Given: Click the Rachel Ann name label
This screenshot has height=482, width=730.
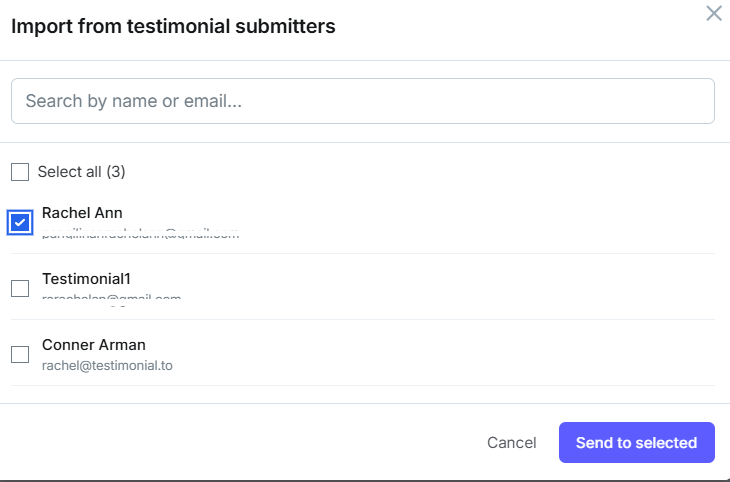Looking at the screenshot, I should (82, 213).
